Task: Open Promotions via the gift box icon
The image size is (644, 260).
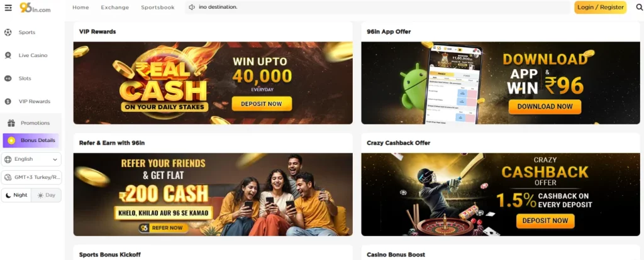Action: (x=11, y=123)
